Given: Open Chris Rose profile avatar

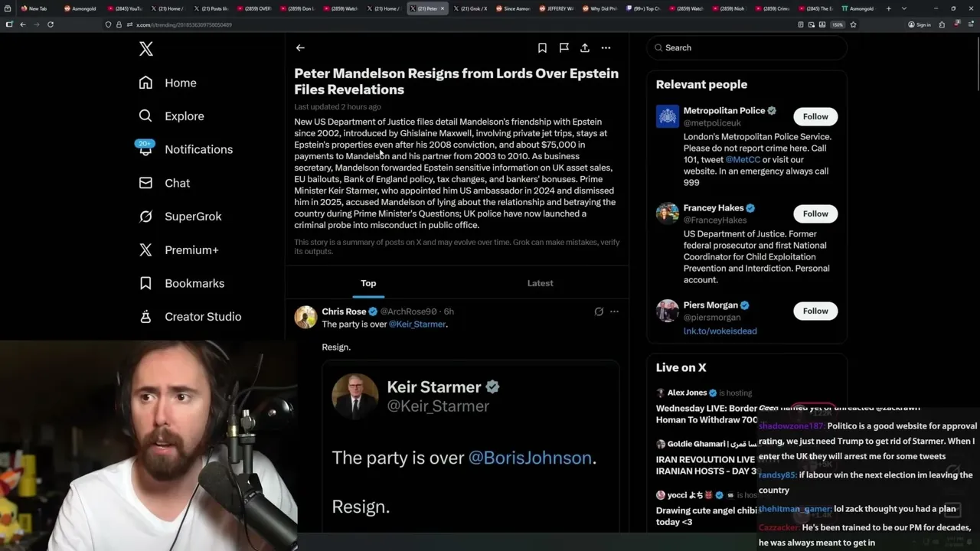Looking at the screenshot, I should (x=305, y=317).
